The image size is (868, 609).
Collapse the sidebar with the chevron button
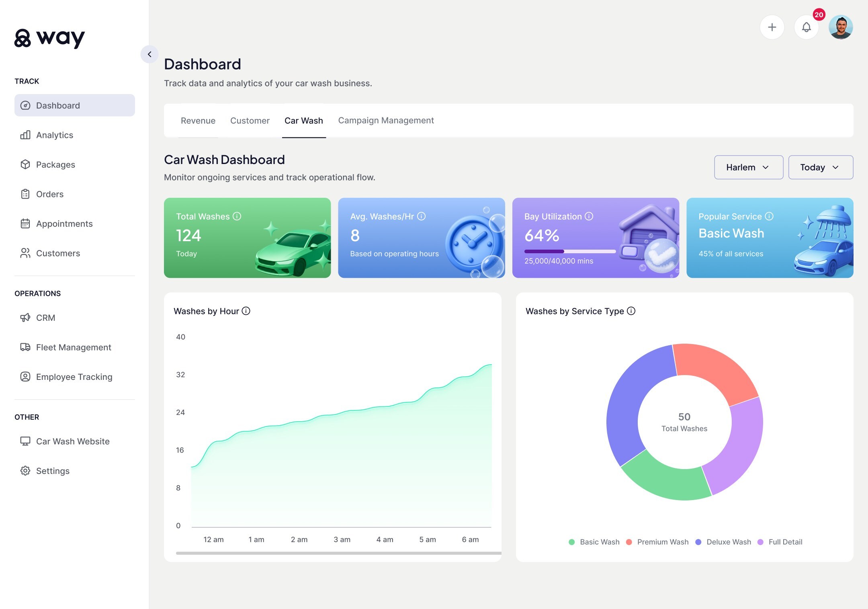[x=150, y=54]
